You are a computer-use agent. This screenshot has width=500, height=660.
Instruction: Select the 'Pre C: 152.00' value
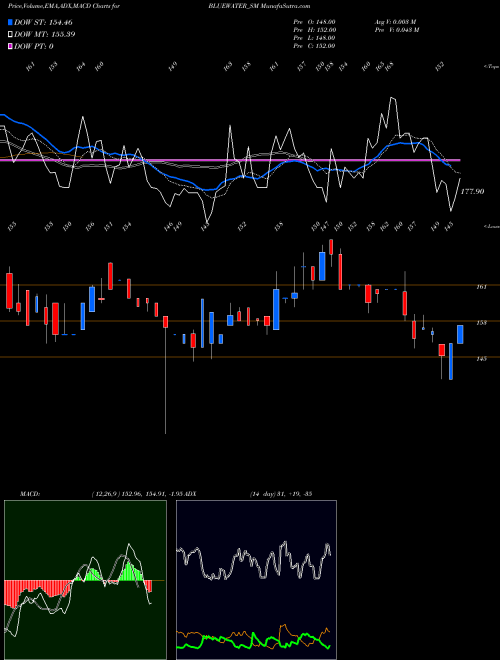(x=314, y=46)
